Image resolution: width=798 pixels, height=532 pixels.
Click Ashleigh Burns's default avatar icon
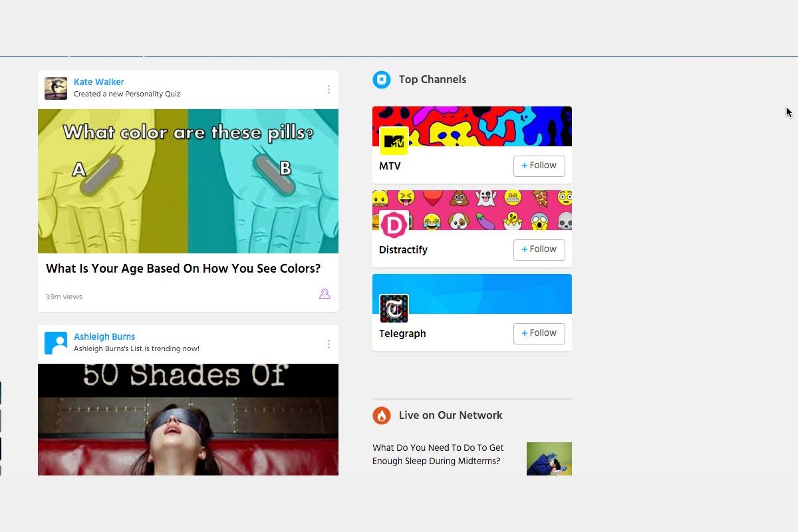pos(56,343)
